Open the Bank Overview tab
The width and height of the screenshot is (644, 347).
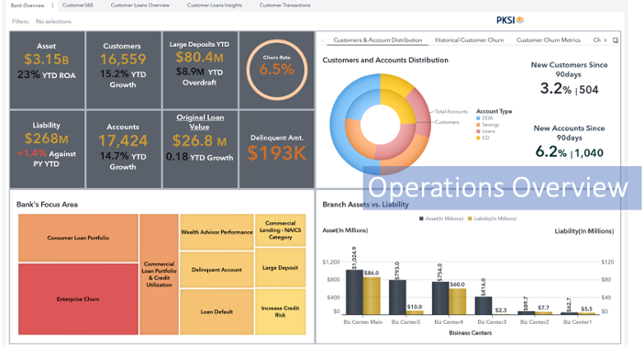[28, 6]
